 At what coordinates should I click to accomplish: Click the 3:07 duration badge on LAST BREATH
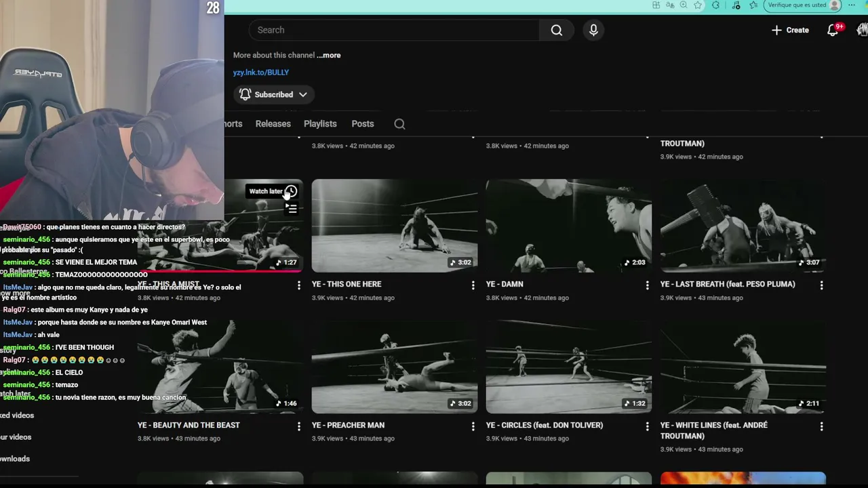point(809,262)
